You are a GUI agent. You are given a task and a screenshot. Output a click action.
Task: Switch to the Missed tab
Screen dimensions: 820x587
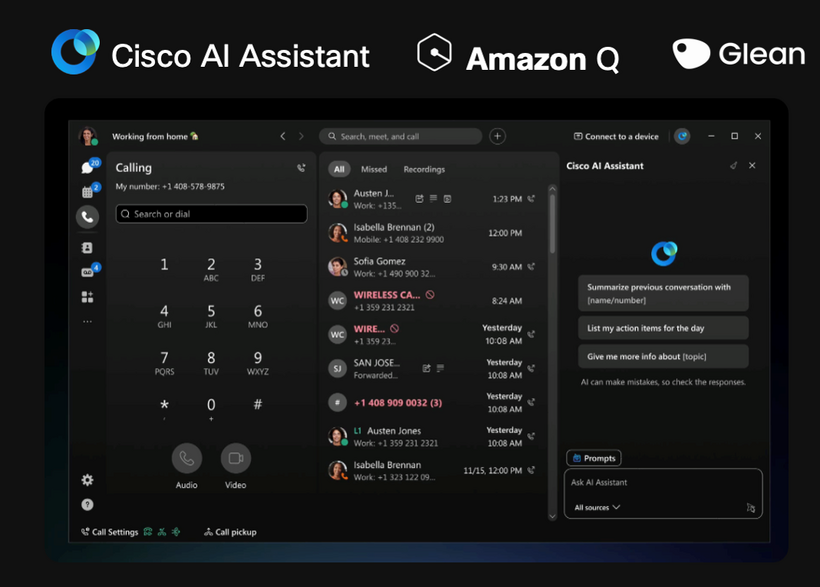tap(374, 169)
